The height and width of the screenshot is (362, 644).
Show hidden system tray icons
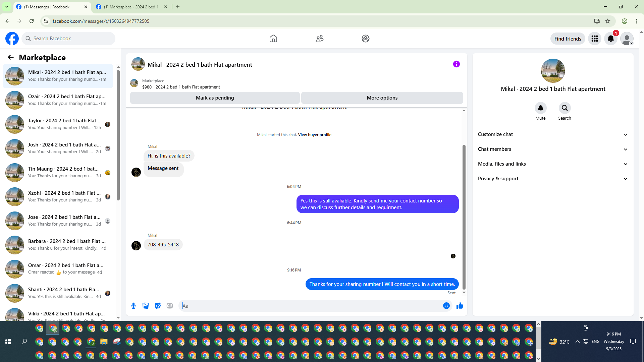577,342
